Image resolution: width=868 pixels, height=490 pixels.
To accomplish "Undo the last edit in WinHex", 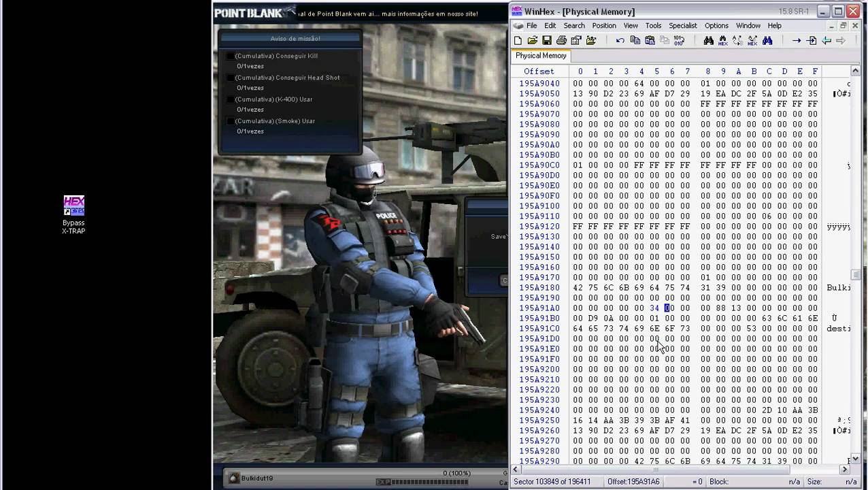I will coord(620,41).
